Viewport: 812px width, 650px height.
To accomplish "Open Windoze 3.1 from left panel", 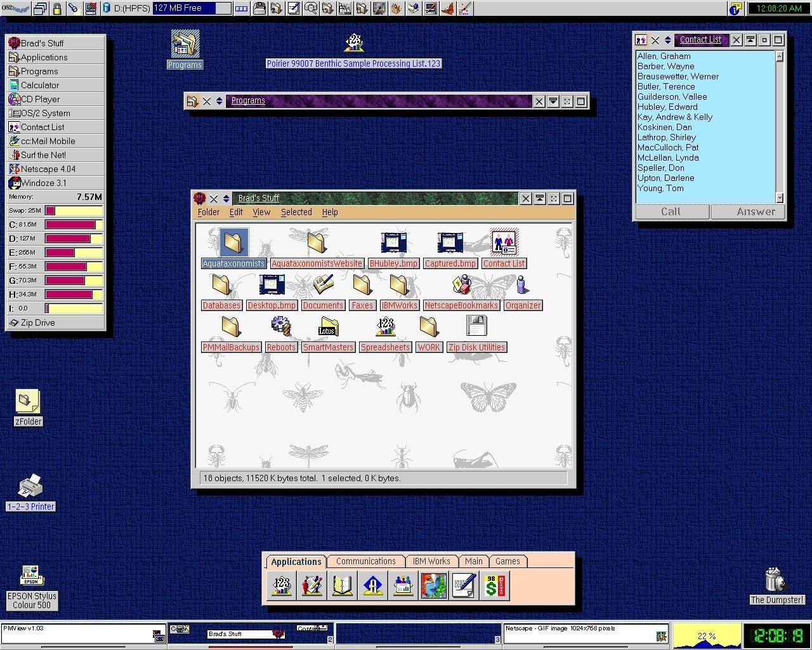I will [x=56, y=183].
